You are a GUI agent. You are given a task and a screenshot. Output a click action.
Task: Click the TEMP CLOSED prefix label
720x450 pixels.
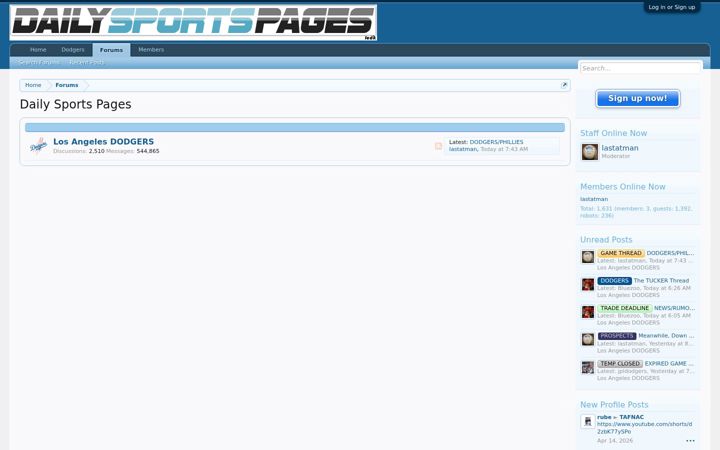620,363
